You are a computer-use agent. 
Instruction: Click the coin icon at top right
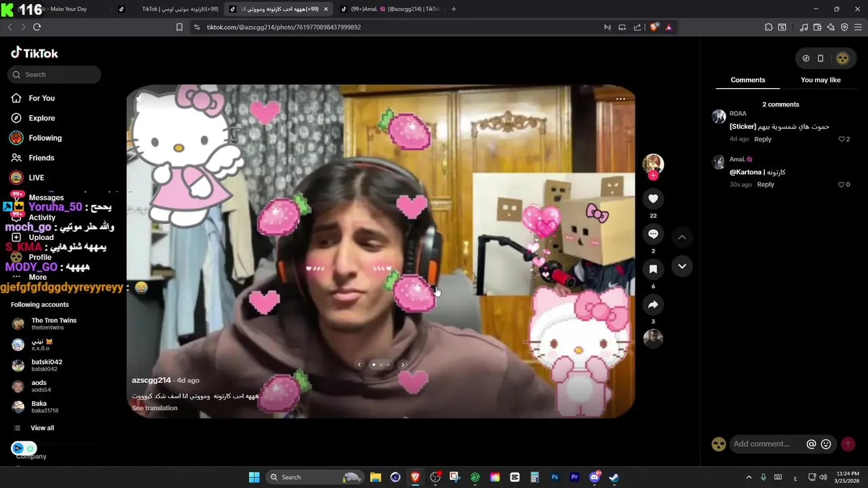coord(806,58)
